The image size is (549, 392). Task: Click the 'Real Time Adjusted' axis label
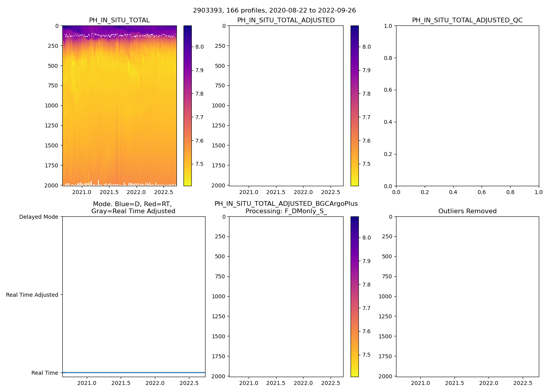(x=32, y=295)
